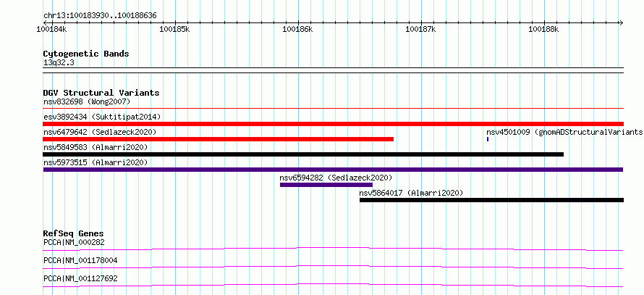Open nsv4501009 gnomAD variant label
This screenshot has width=644, height=295.
point(564,132)
